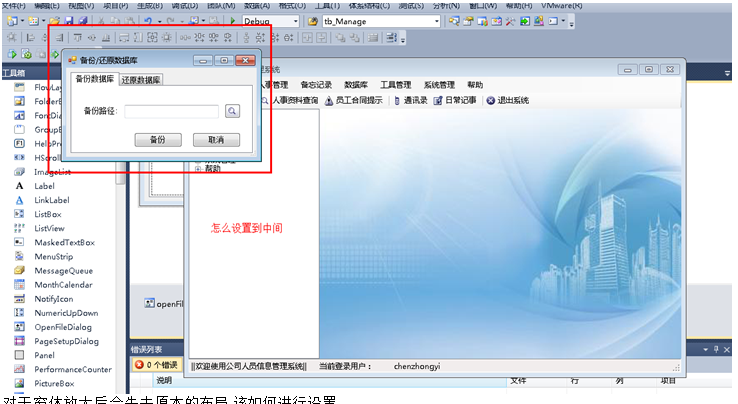Open the VMware(R) menu in Visual Studio
Image resolution: width=738 pixels, height=404 pixels.
pyautogui.click(x=562, y=6)
